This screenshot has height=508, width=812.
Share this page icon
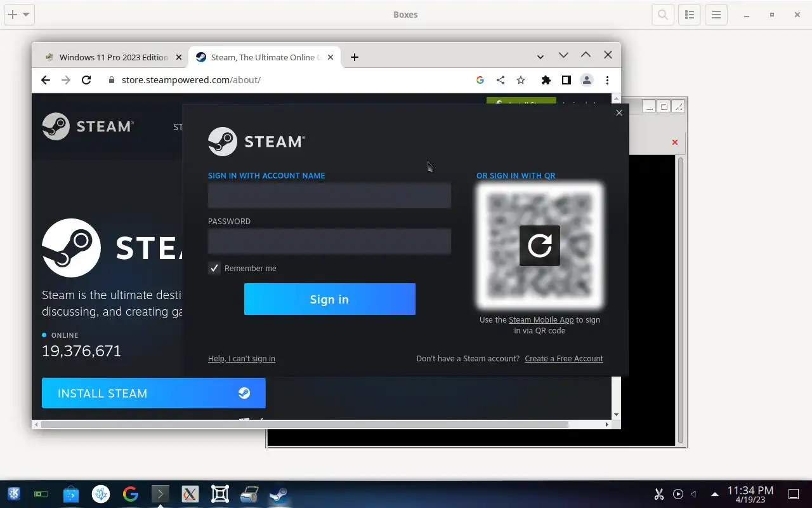[501, 80]
